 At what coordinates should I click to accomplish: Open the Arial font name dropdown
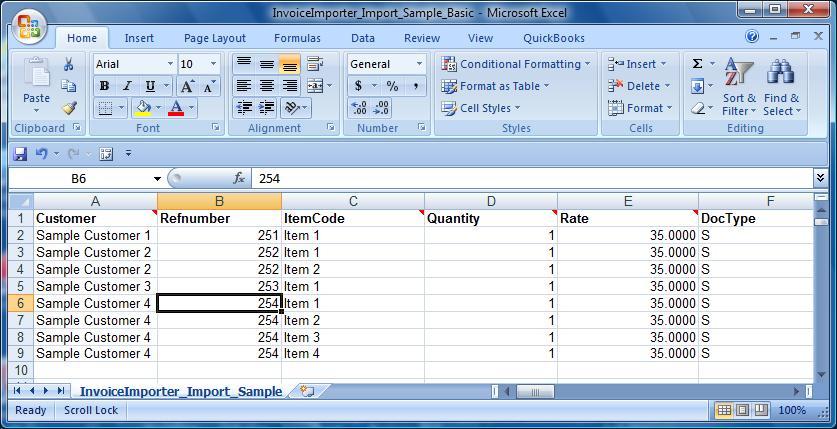coord(170,64)
